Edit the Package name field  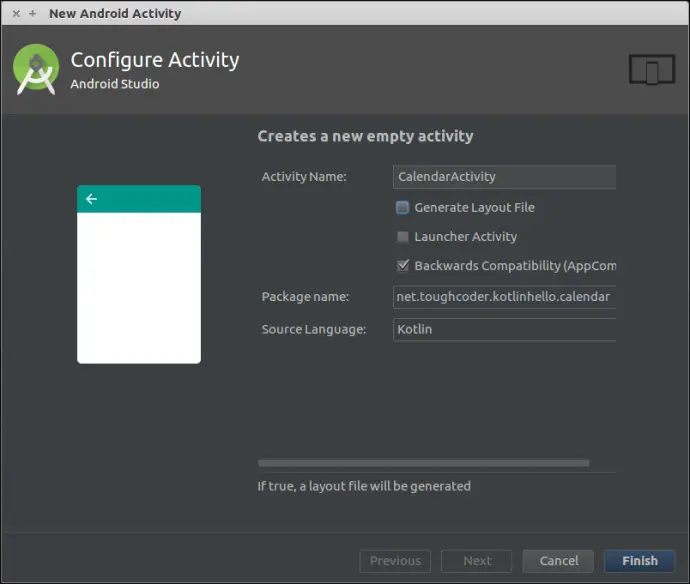(x=504, y=297)
